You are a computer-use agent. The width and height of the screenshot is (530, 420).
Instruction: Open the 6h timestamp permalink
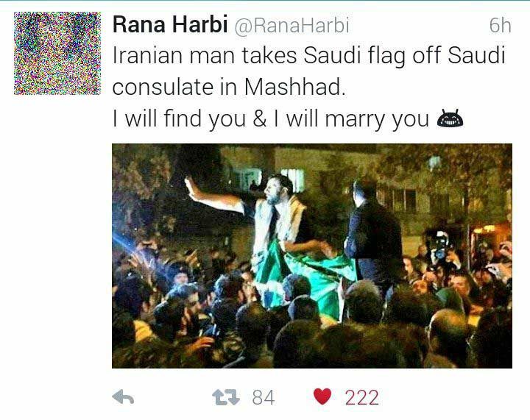pyautogui.click(x=501, y=25)
